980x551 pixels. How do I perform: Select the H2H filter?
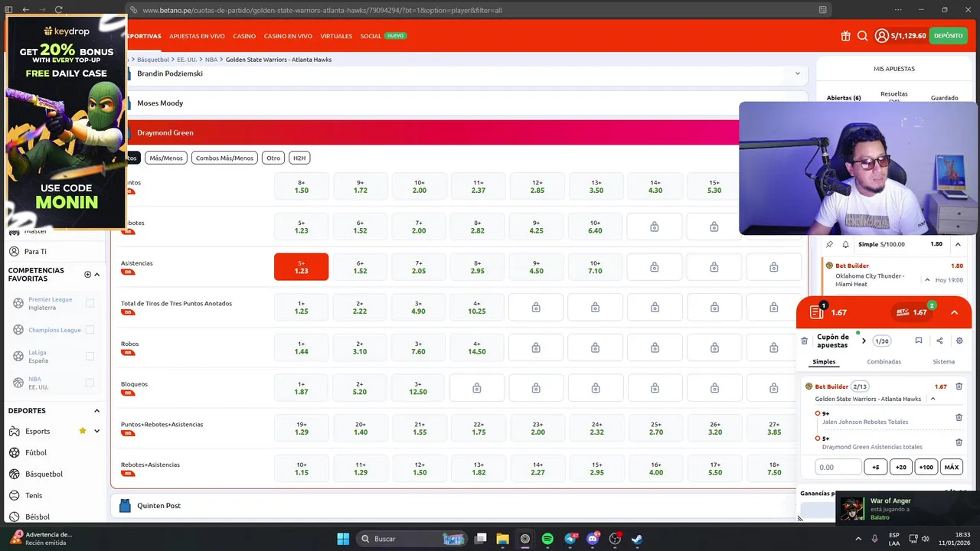(299, 158)
